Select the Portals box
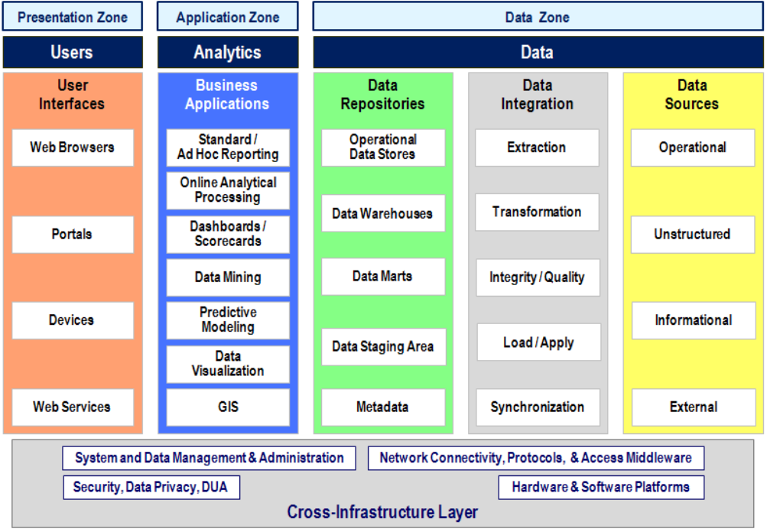Screen dimensions: 767x532 (x=73, y=234)
